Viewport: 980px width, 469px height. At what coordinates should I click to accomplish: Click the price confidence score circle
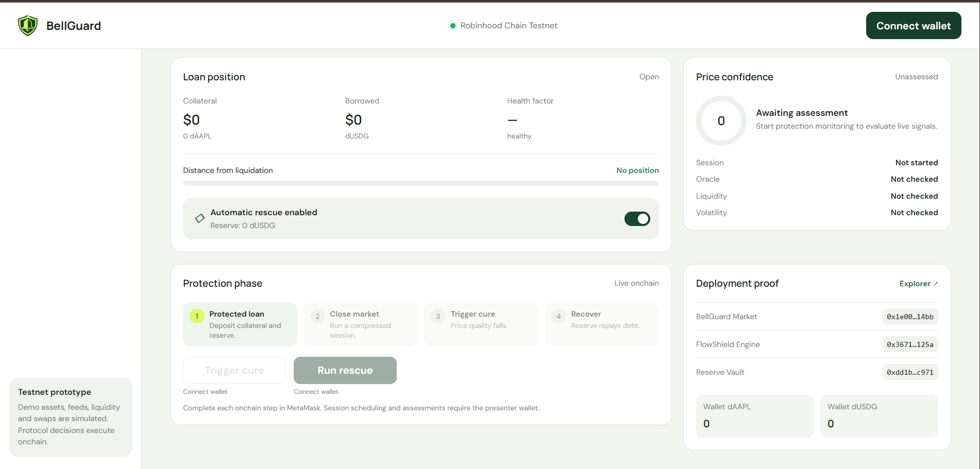[x=721, y=121]
